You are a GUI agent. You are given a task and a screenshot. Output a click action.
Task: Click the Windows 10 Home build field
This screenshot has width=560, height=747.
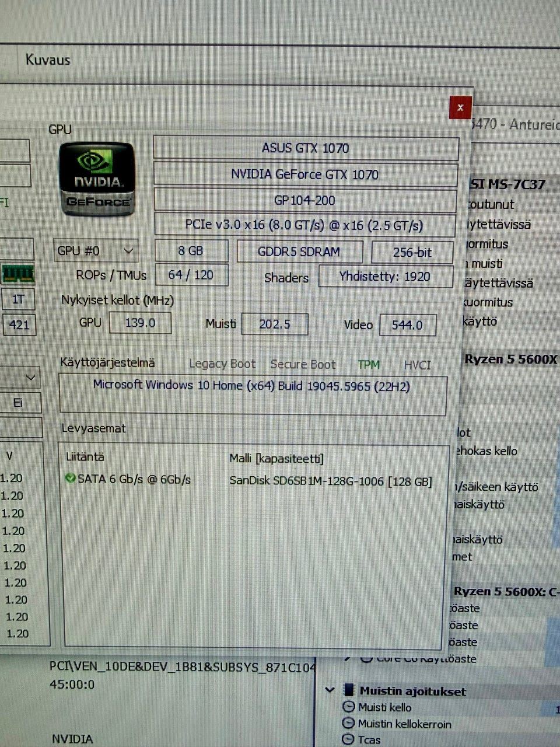(253, 395)
